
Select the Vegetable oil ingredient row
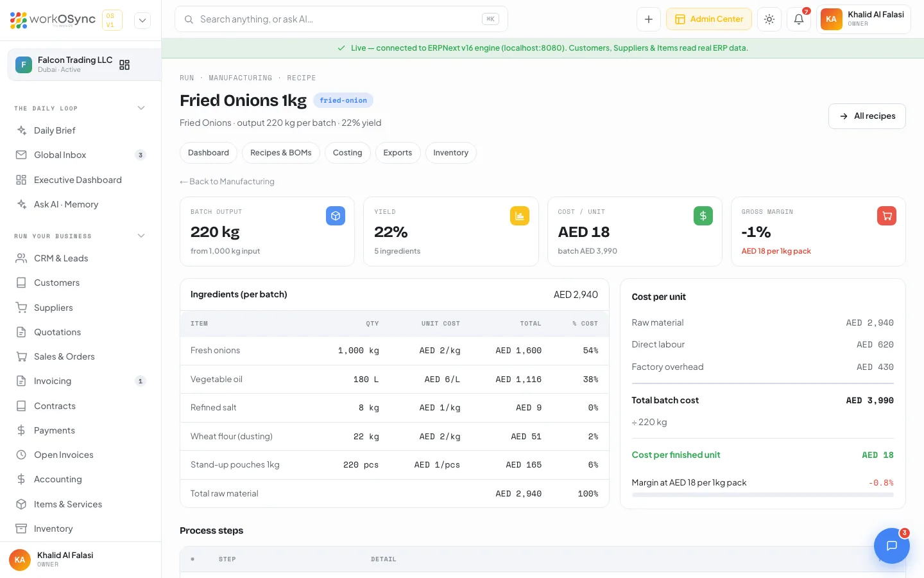[395, 379]
